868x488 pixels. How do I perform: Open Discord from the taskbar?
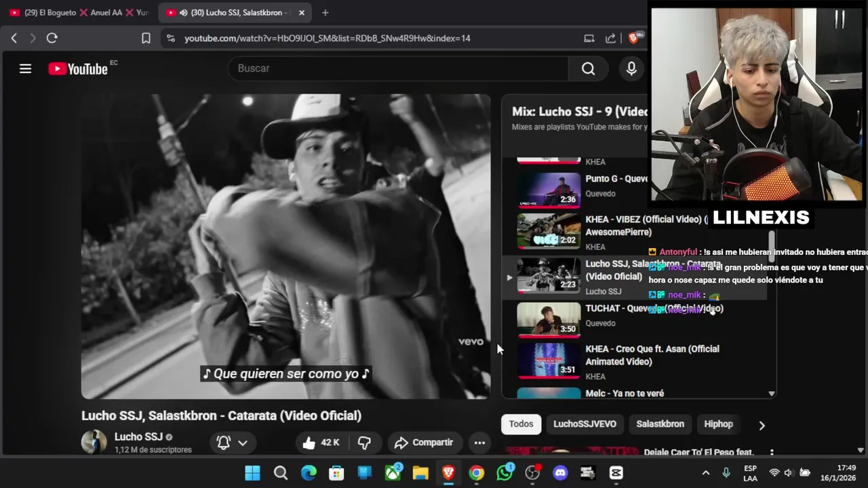click(x=560, y=472)
